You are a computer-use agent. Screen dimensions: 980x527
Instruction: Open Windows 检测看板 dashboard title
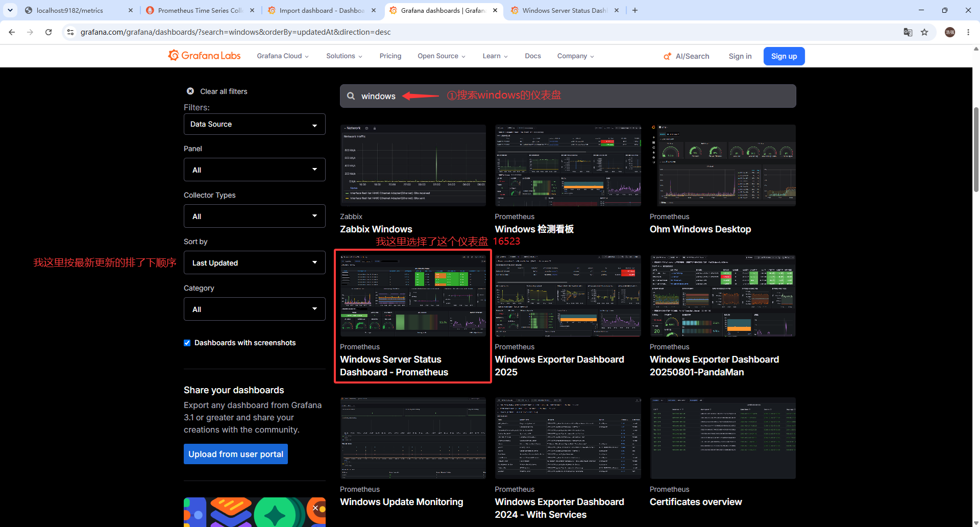[x=534, y=229]
